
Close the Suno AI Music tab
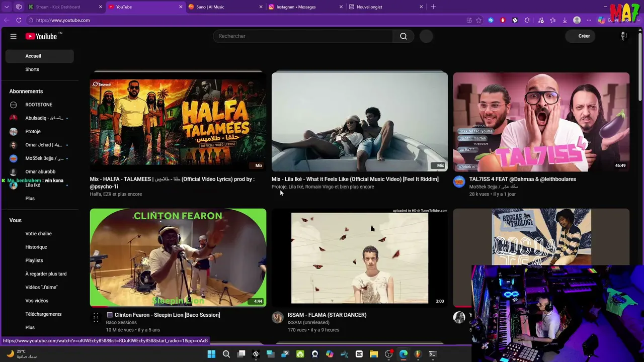pos(261,7)
